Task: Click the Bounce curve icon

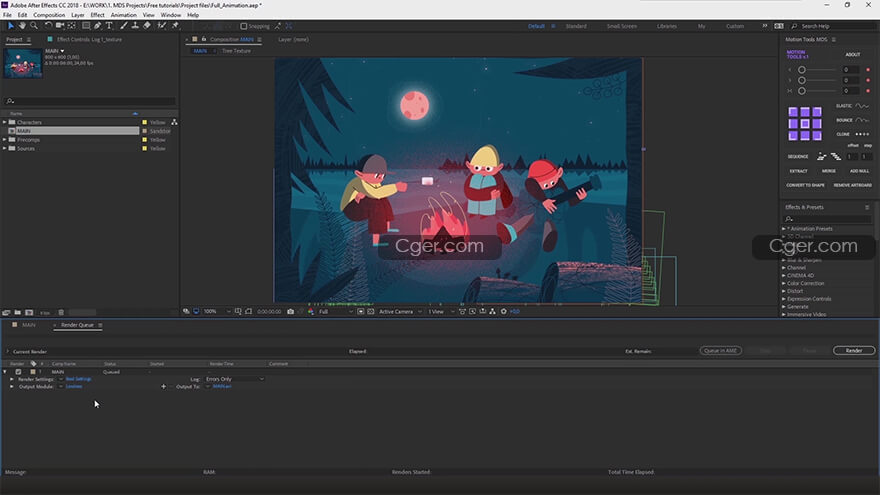Action: point(862,120)
